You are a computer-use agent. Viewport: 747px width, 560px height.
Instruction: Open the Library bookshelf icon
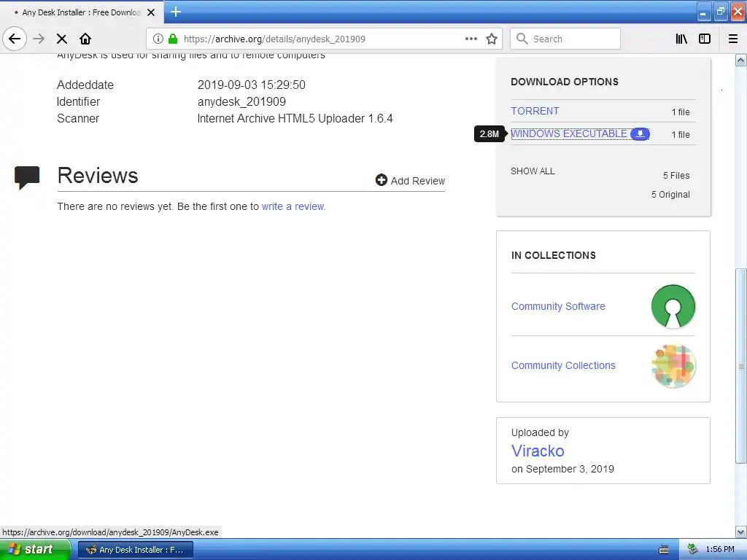point(682,39)
